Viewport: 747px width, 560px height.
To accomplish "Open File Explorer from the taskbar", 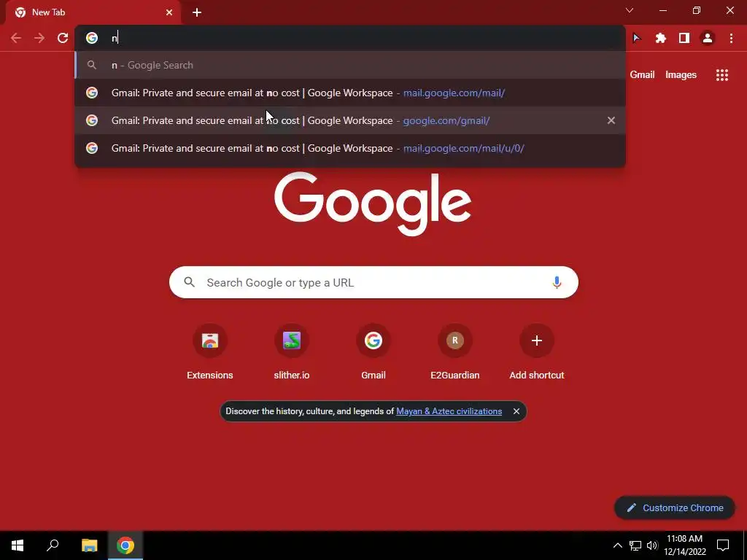I will (89, 545).
